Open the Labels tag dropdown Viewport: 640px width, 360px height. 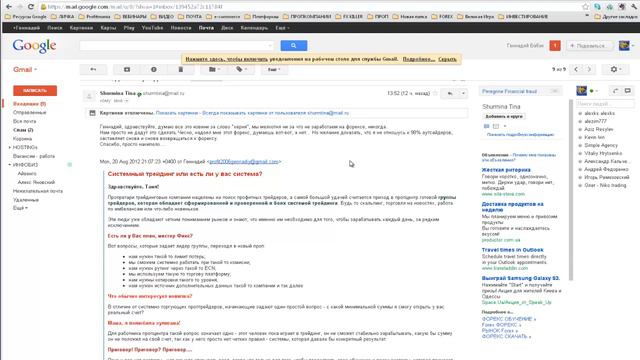(241, 70)
